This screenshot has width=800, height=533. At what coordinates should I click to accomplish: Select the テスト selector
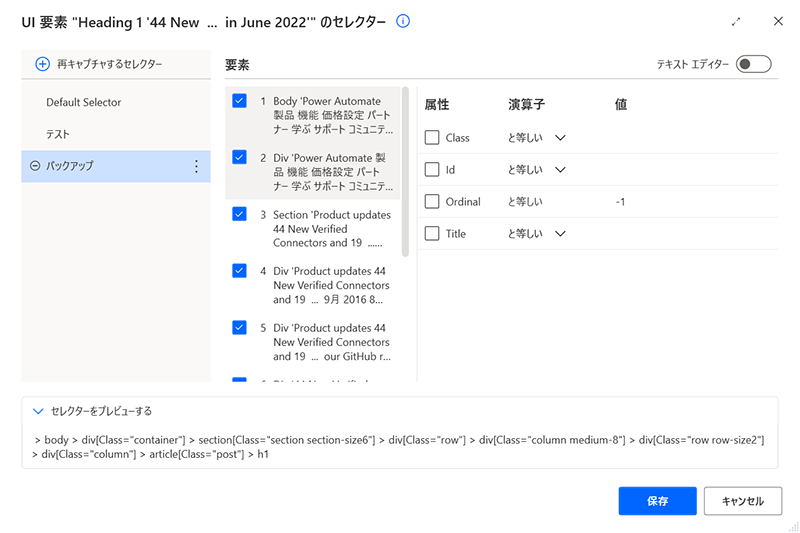pos(58,134)
